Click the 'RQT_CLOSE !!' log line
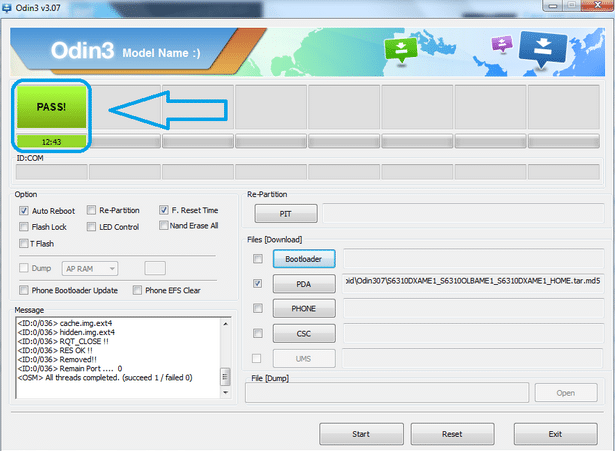The height and width of the screenshot is (451, 615). tap(63, 341)
